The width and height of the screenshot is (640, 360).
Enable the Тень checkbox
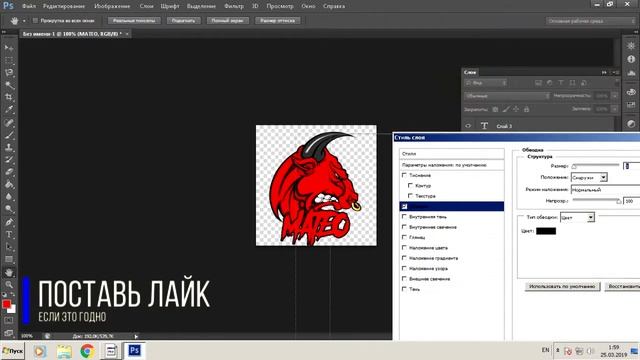[x=404, y=289]
